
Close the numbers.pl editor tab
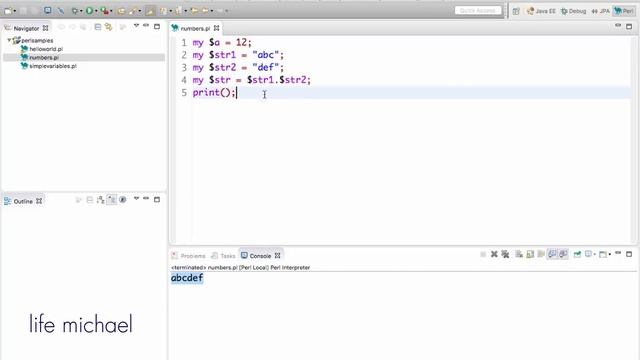tap(216, 28)
